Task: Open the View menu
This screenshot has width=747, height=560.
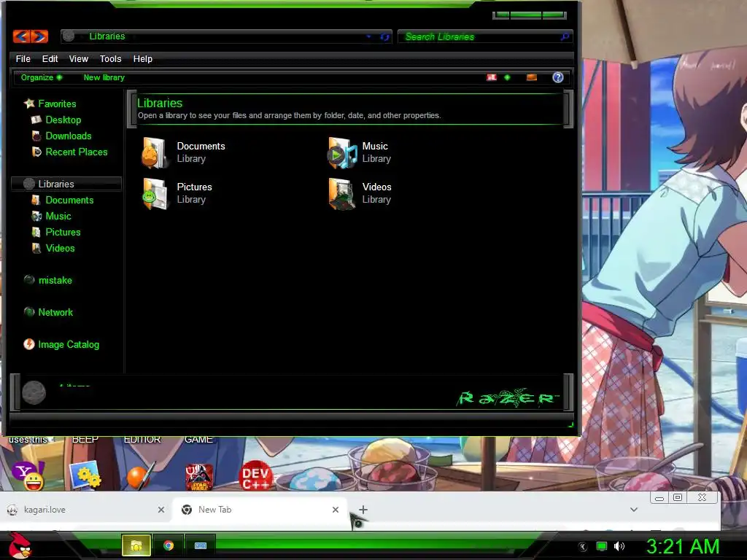Action: pos(79,58)
